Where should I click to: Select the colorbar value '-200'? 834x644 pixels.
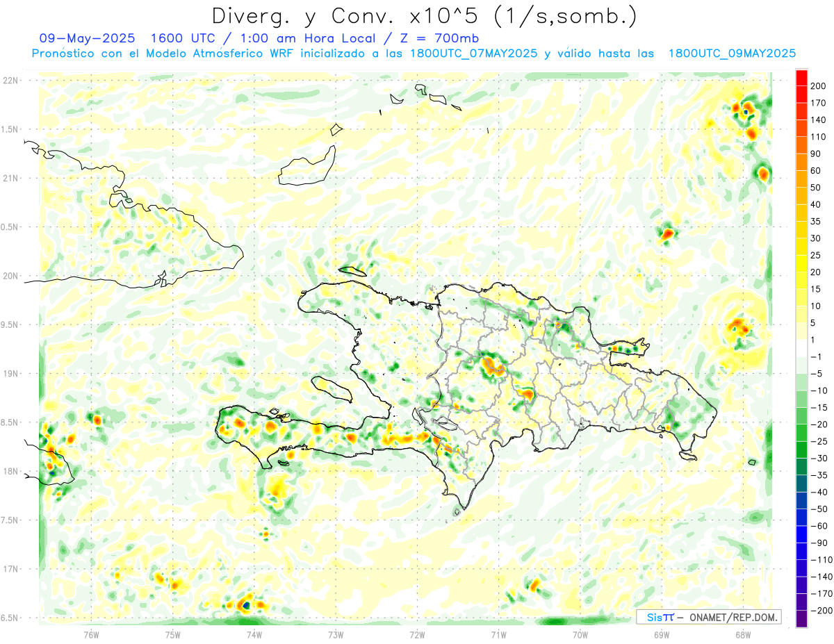(x=821, y=611)
